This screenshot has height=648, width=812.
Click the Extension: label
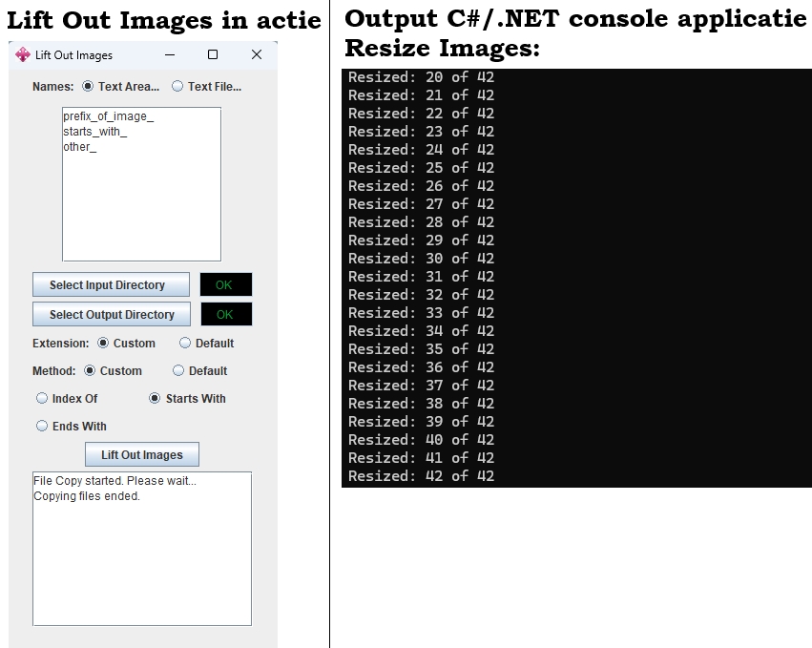click(x=60, y=344)
